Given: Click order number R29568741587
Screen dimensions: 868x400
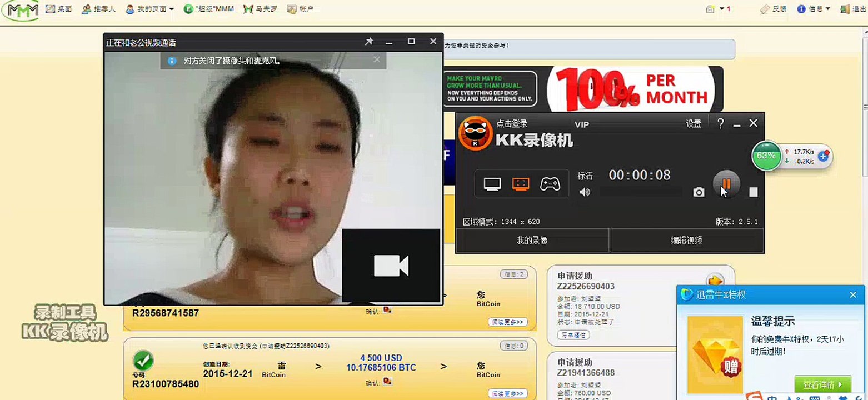Looking at the screenshot, I should coord(165,313).
